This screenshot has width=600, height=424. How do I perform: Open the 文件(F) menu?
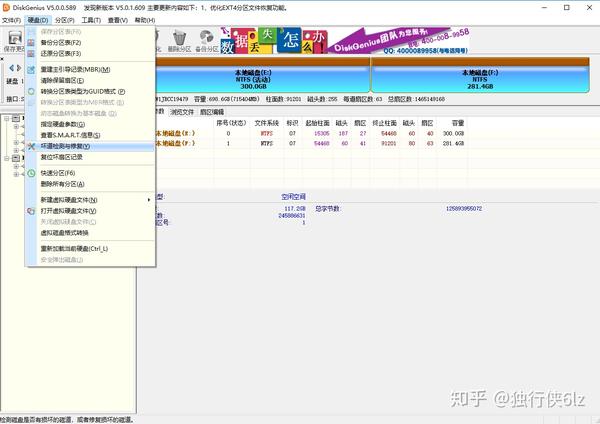pyautogui.click(x=11, y=20)
